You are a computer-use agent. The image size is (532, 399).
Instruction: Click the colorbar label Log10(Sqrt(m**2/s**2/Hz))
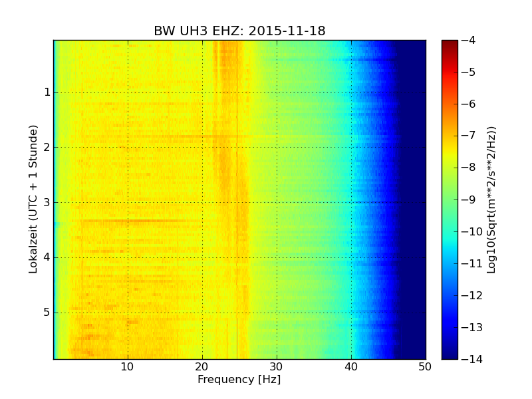coord(491,200)
